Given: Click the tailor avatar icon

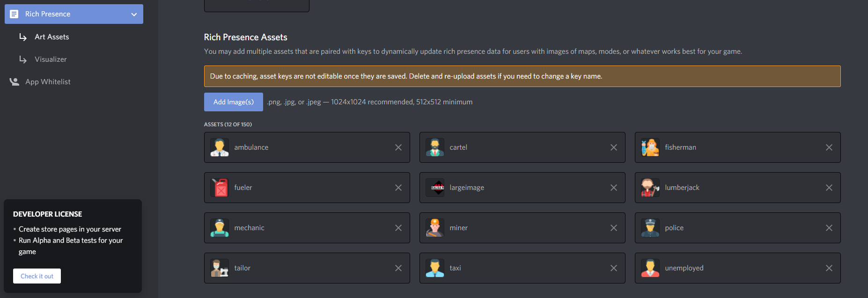Looking at the screenshot, I should pyautogui.click(x=220, y=268).
